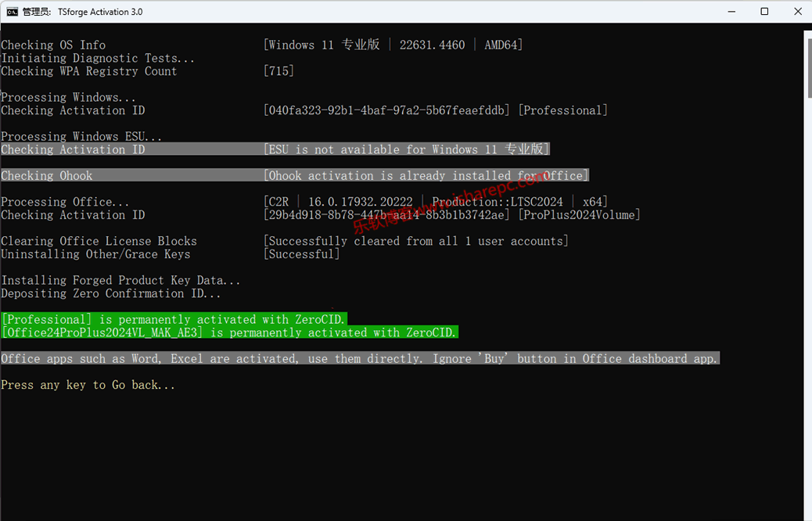The width and height of the screenshot is (812, 521).
Task: Click the '[715]' registry count value
Action: [x=278, y=71]
